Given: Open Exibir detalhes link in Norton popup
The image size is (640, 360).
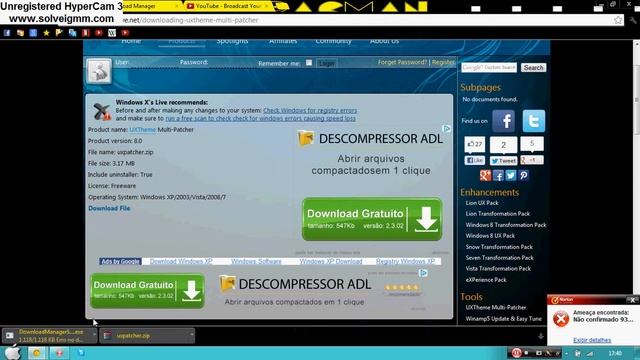Looking at the screenshot, I should (x=592, y=340).
